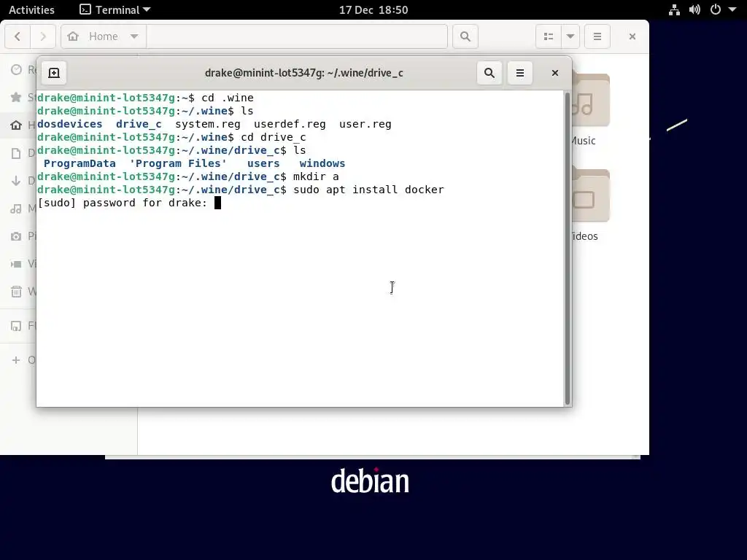Click the terminal scrollbar

click(x=567, y=248)
